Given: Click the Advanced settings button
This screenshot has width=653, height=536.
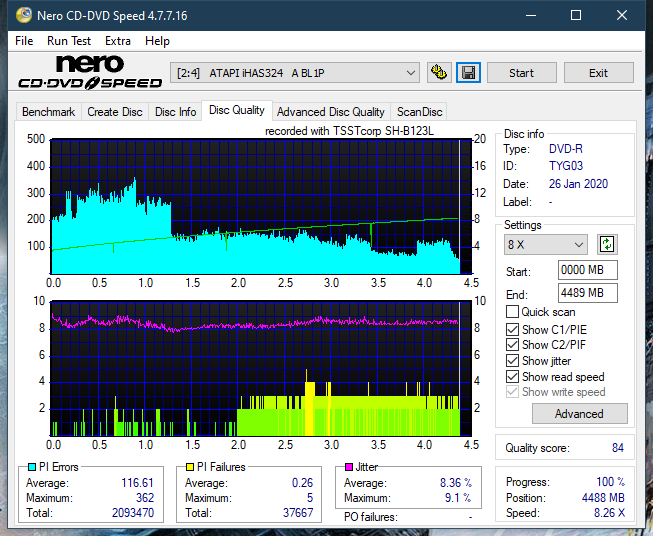Looking at the screenshot, I should coord(579,414).
